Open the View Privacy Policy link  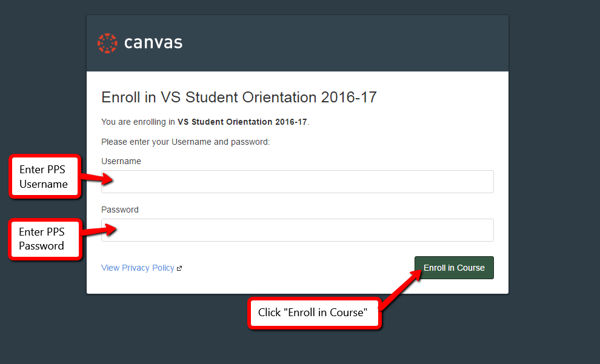click(138, 268)
